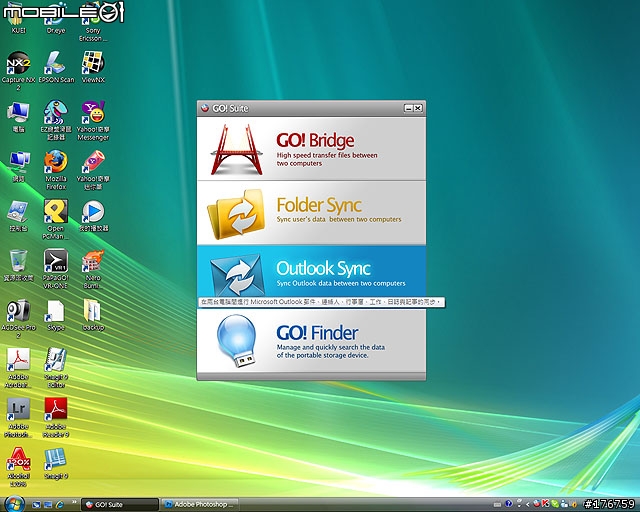Screen dimensions: 640x512
Task: Select the EZ keyboard mouse recorder icon
Action: pos(56,120)
